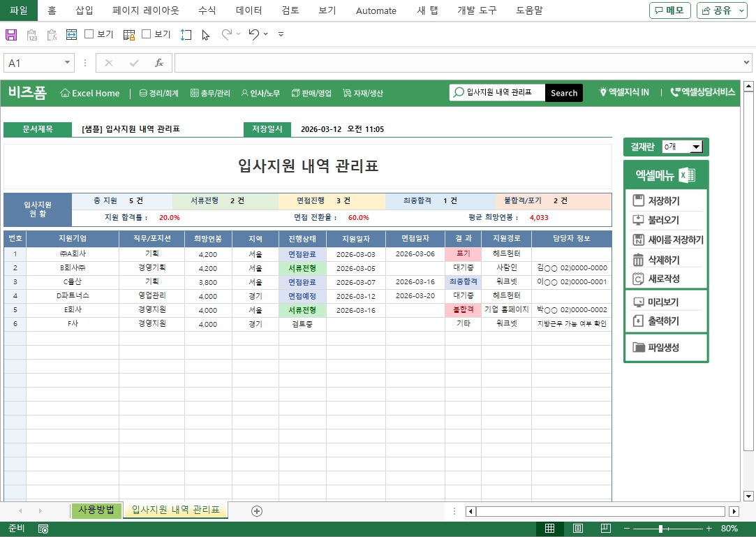
Task: Click the undo arrow icon
Action: (253, 34)
